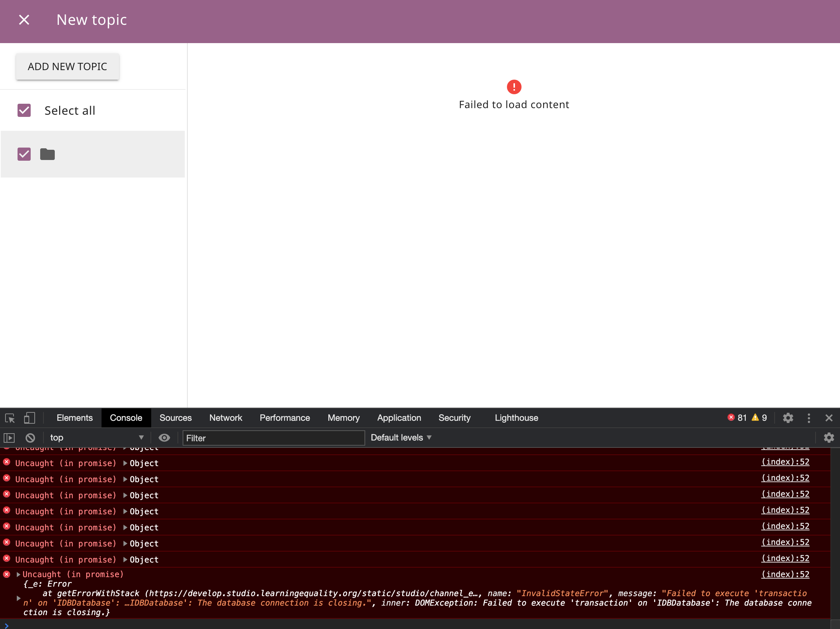840x629 pixels.
Task: Open the Application tab
Action: pyautogui.click(x=399, y=418)
